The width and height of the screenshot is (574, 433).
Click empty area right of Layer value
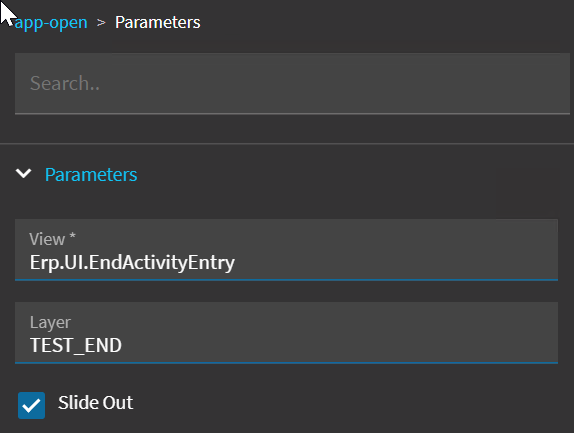(339, 345)
